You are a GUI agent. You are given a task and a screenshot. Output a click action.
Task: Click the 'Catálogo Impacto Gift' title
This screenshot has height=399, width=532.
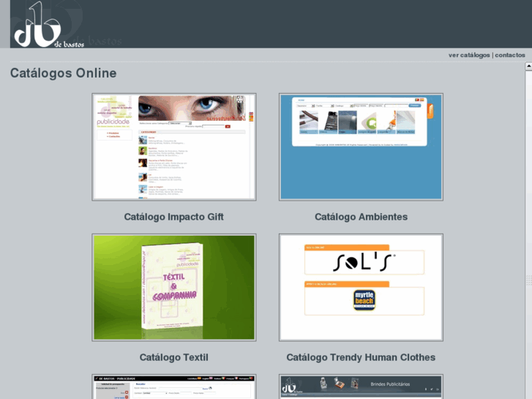pos(173,217)
